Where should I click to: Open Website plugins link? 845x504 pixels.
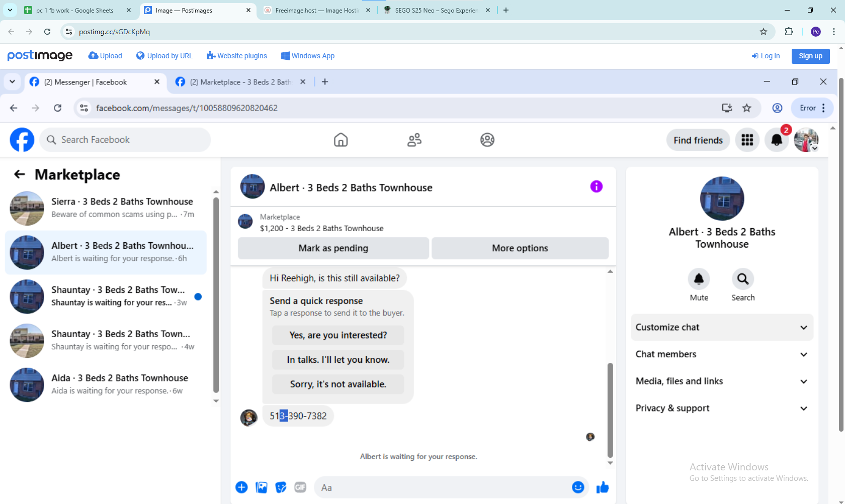237,56
